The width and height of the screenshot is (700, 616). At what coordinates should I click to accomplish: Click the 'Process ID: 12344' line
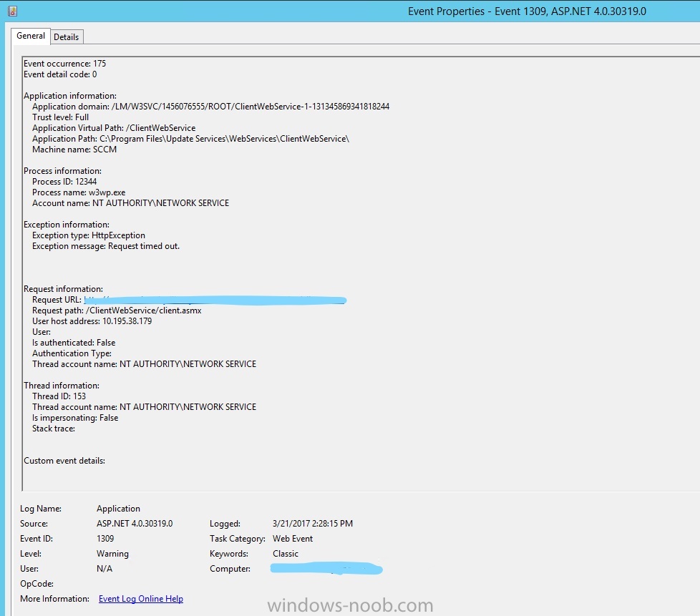tap(64, 181)
